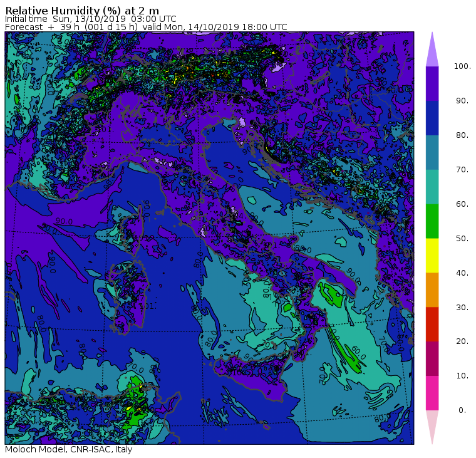Viewport: 476px width, 458px height.
Task: Click the '20.' colorbar label
Action: pos(462,341)
